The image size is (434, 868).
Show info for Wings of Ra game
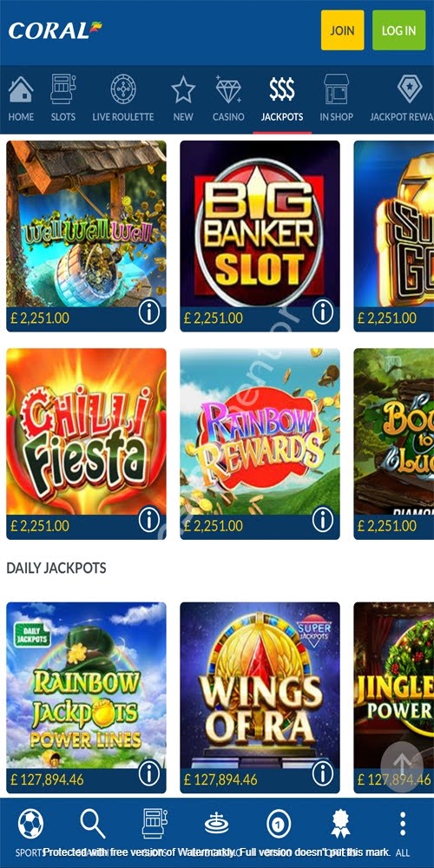tap(323, 774)
